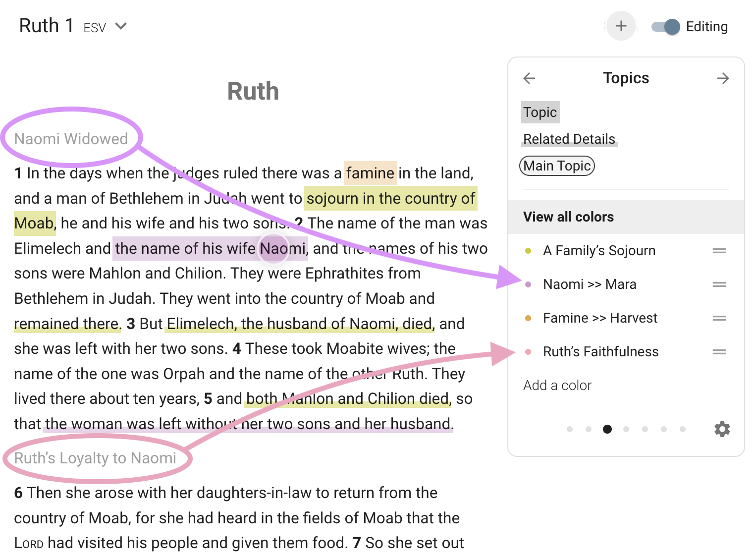The height and width of the screenshot is (560, 755).
Task: Select the Famine >> Harvest color
Action: click(x=600, y=318)
